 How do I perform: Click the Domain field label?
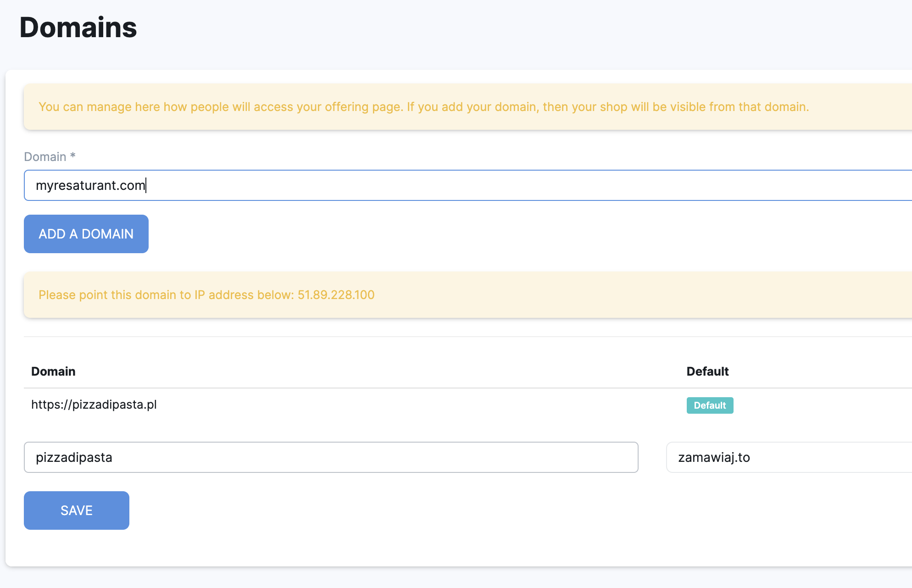pos(45,157)
